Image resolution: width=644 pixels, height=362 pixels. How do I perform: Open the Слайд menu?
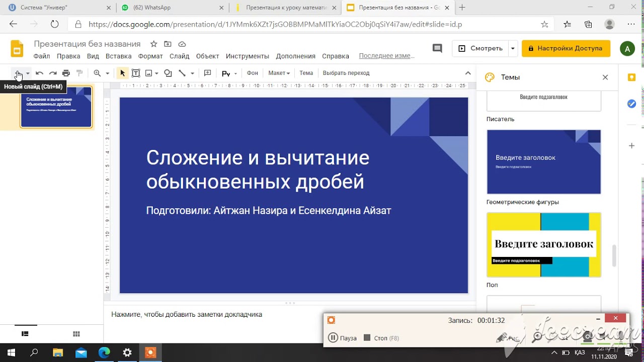(x=179, y=56)
